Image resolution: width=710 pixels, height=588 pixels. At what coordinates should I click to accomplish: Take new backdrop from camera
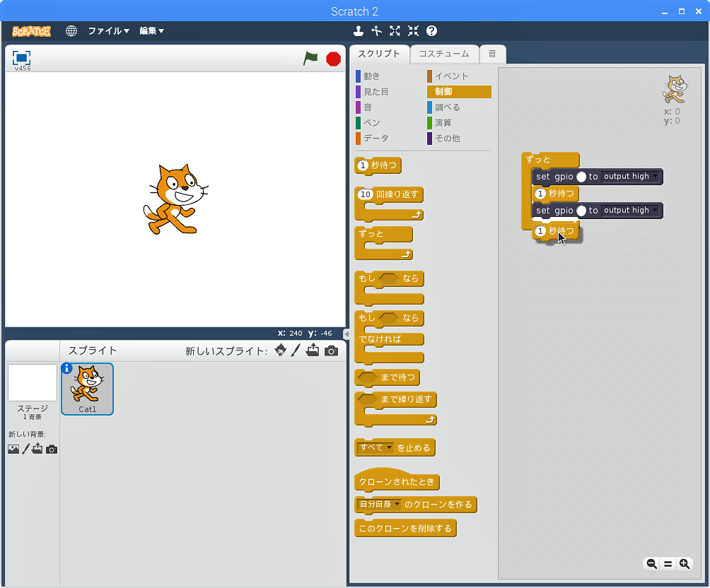coord(52,449)
